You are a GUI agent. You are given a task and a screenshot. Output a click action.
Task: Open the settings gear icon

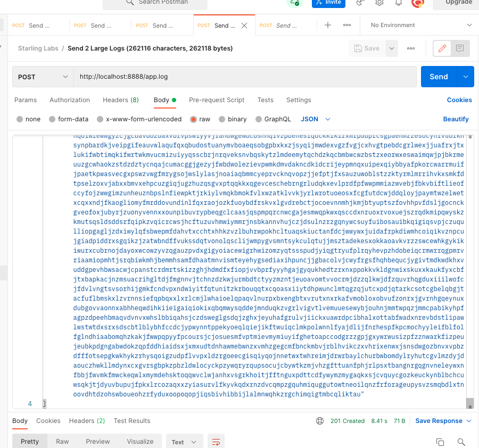coord(379,3)
